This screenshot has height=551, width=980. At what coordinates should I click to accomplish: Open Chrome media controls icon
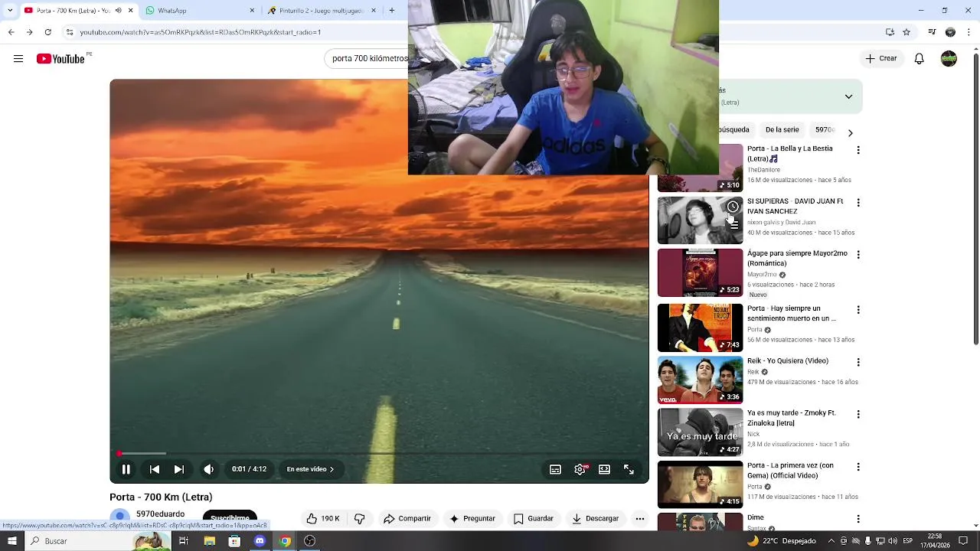pos(931,32)
